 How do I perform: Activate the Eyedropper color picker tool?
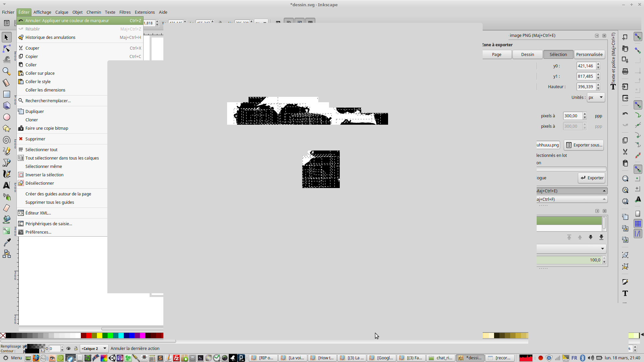[x=6, y=242]
